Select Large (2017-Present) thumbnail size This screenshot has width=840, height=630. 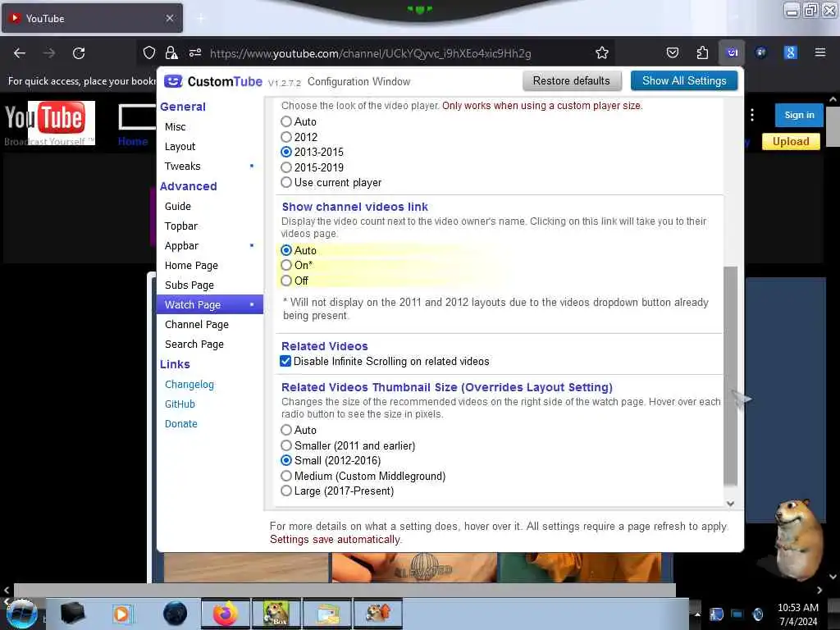tap(286, 491)
